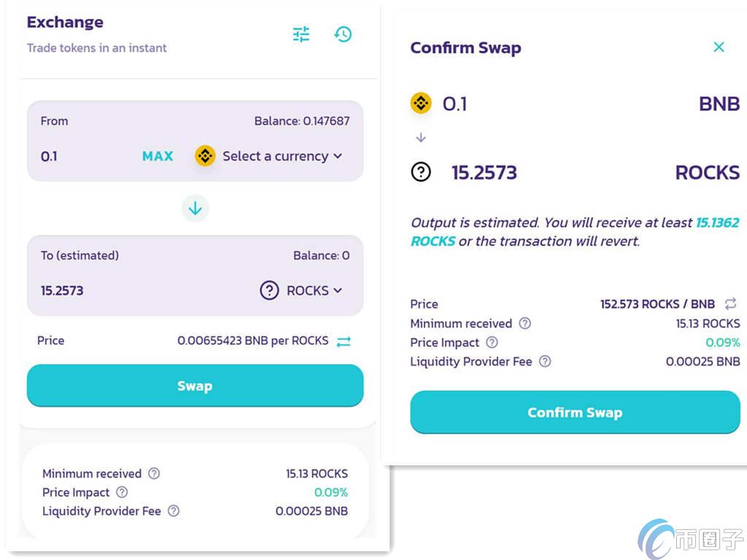The height and width of the screenshot is (560, 747).
Task: Invert the ROCKS / BNB price in dialog
Action: pyautogui.click(x=730, y=304)
